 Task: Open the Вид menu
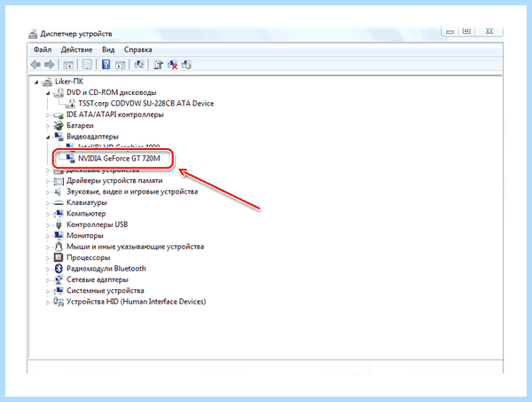108,50
